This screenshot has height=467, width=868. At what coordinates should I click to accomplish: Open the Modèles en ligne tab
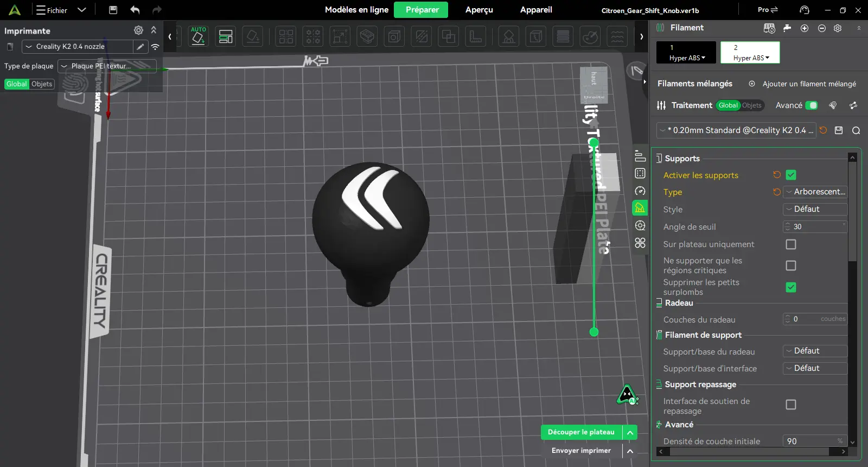[x=356, y=10]
